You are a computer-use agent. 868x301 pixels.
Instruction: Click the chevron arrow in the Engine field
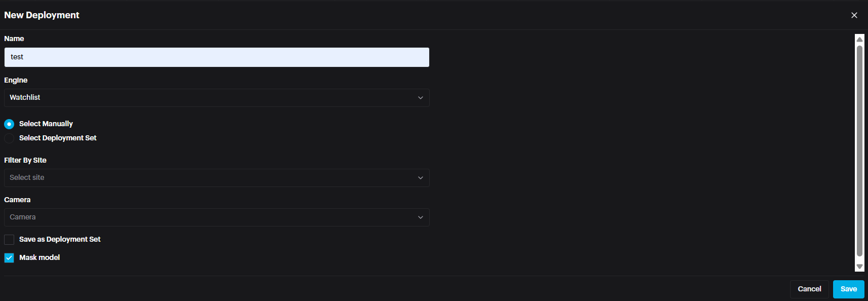click(x=420, y=98)
